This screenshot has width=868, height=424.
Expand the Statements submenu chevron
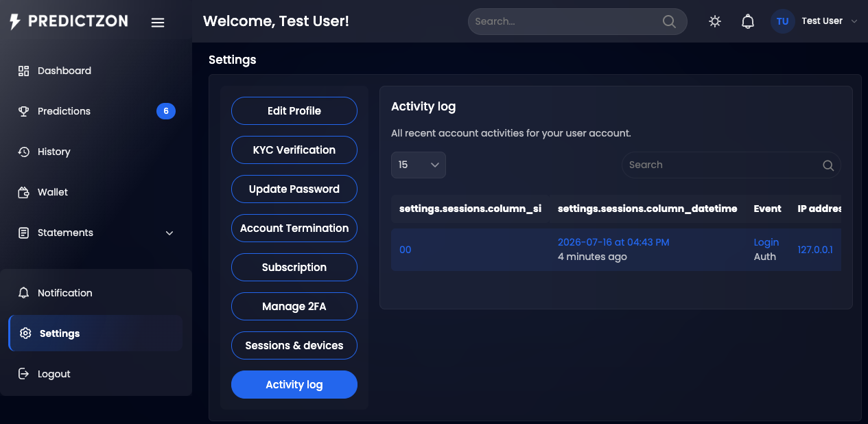169,233
